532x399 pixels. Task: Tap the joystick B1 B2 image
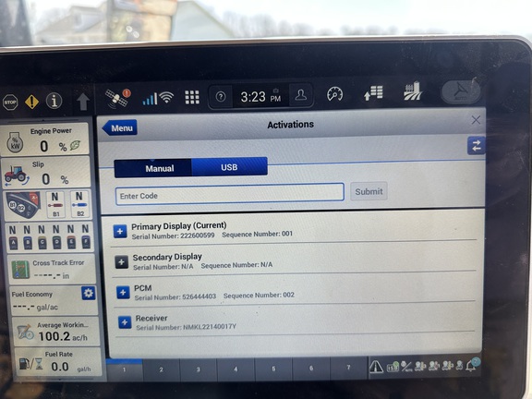(23, 205)
